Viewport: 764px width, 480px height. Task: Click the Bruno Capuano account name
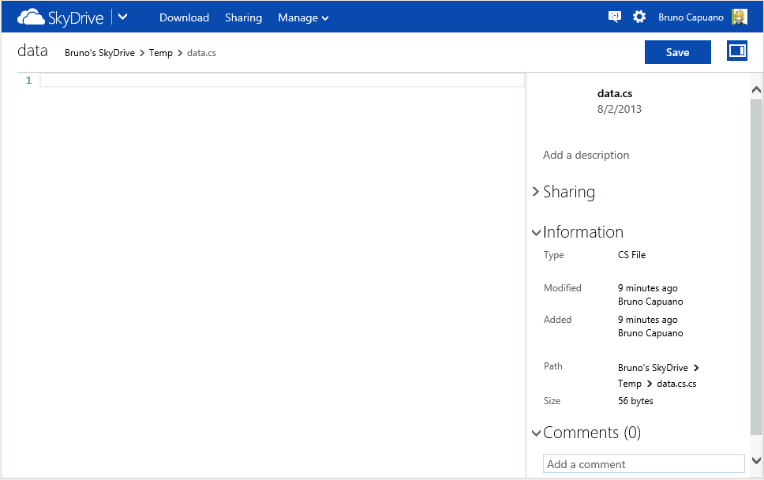pos(691,18)
